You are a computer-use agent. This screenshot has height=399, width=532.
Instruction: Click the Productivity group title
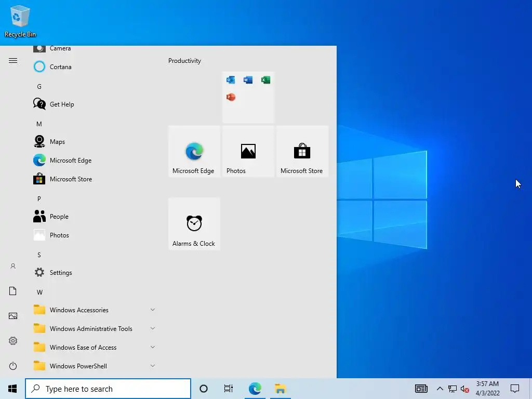click(x=184, y=61)
